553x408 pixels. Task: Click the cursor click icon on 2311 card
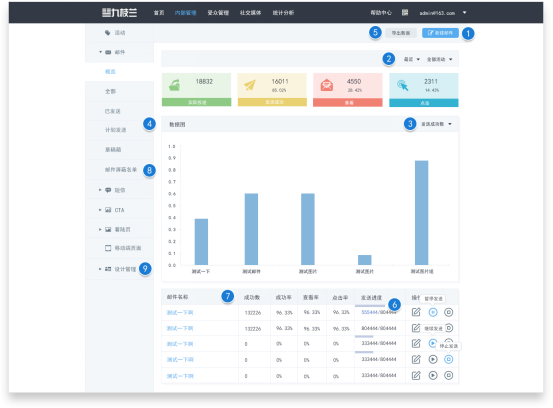click(x=402, y=85)
